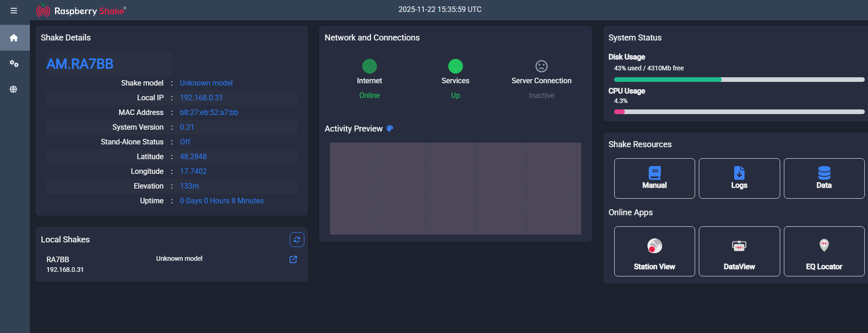The image size is (868, 333).
Task: Click the Activity Preview color palette icon
Action: [x=390, y=129]
